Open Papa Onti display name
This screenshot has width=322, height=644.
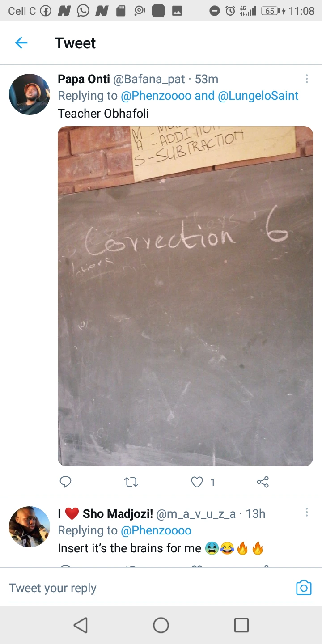click(x=84, y=79)
